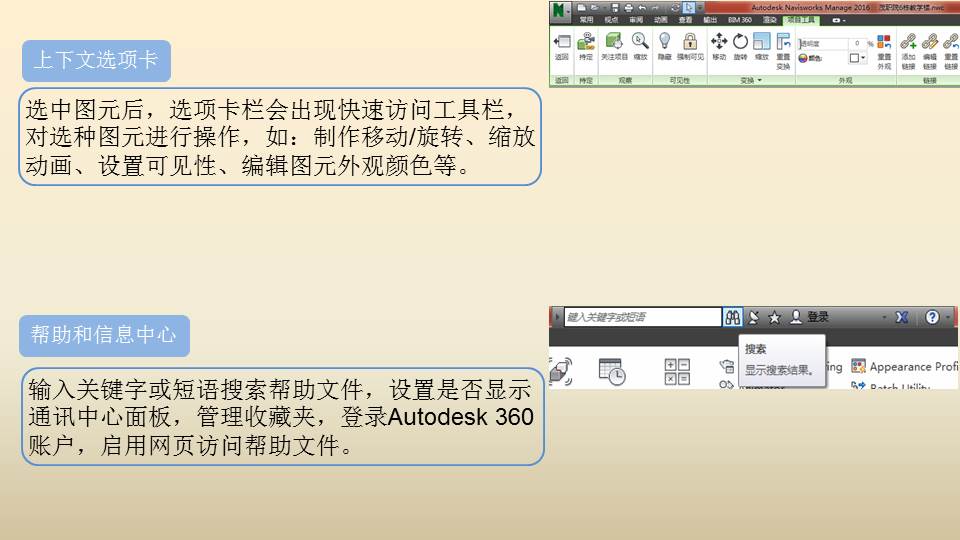
Task: Click the 隐藏 (Hide) lightbulb icon
Action: 664,41
